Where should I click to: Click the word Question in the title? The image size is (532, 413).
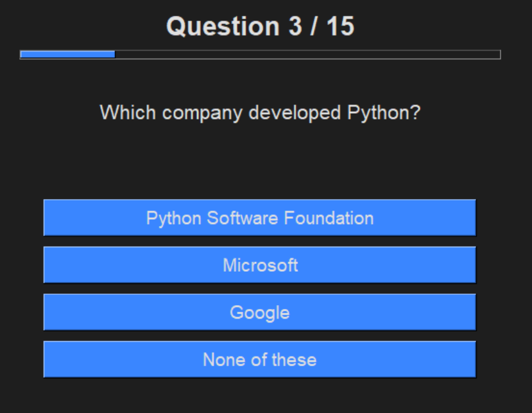click(x=223, y=27)
